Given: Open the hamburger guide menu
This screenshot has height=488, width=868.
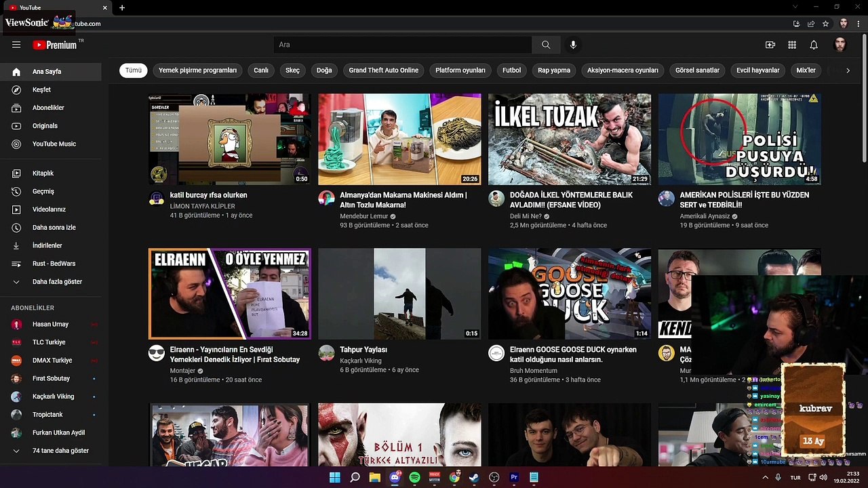Looking at the screenshot, I should [16, 45].
